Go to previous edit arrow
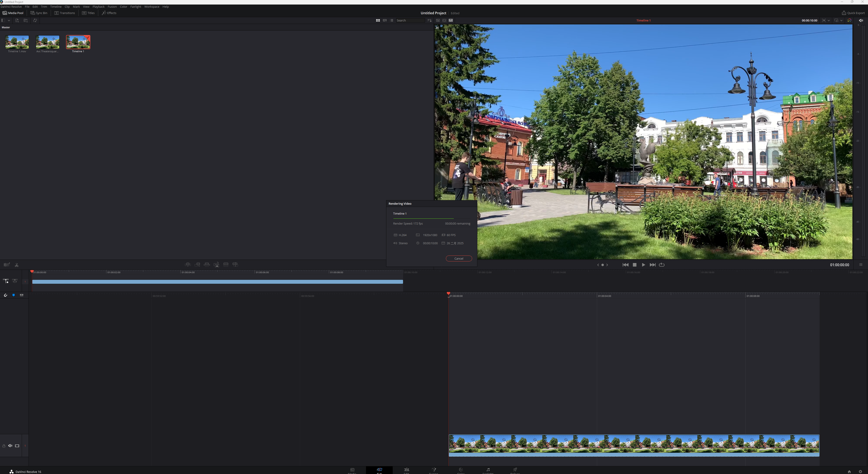The height and width of the screenshot is (474, 868). click(598, 265)
